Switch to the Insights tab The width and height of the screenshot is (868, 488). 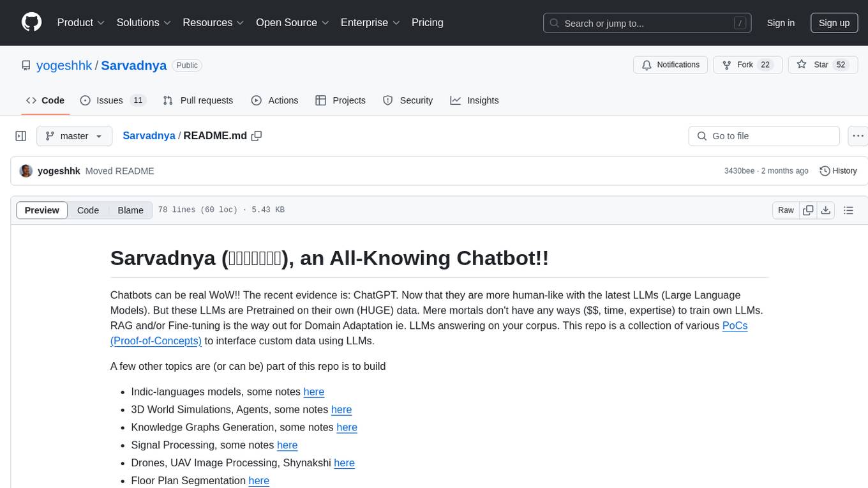click(x=474, y=100)
